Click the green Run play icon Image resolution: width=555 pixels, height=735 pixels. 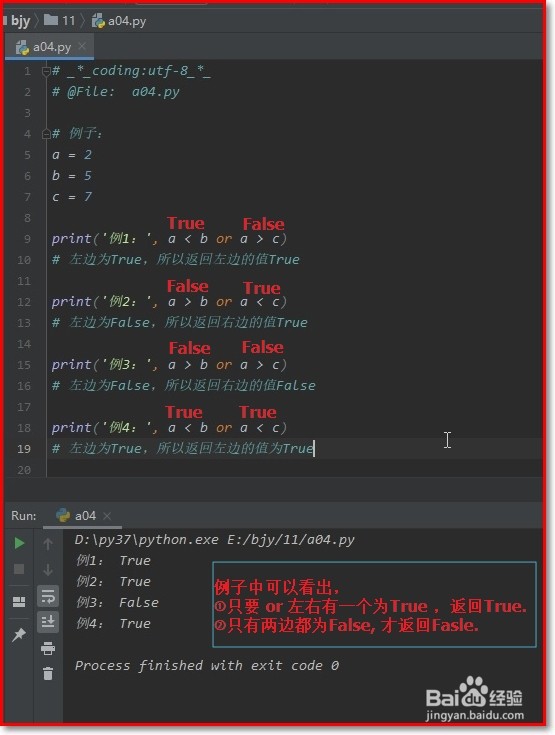pos(19,543)
